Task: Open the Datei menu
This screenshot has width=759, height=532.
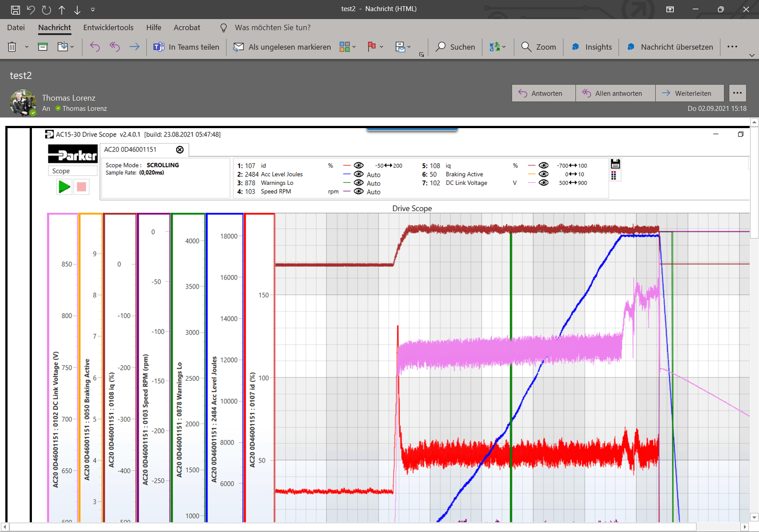Action: (16, 27)
